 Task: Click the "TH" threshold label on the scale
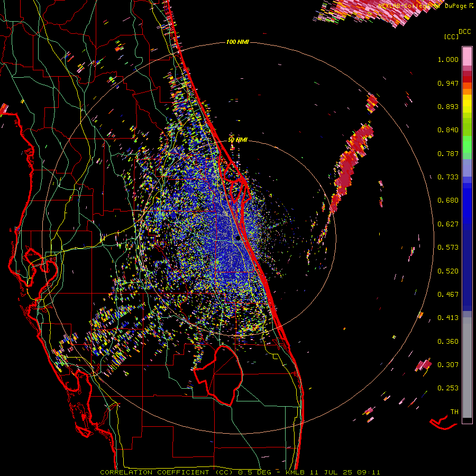point(454,412)
